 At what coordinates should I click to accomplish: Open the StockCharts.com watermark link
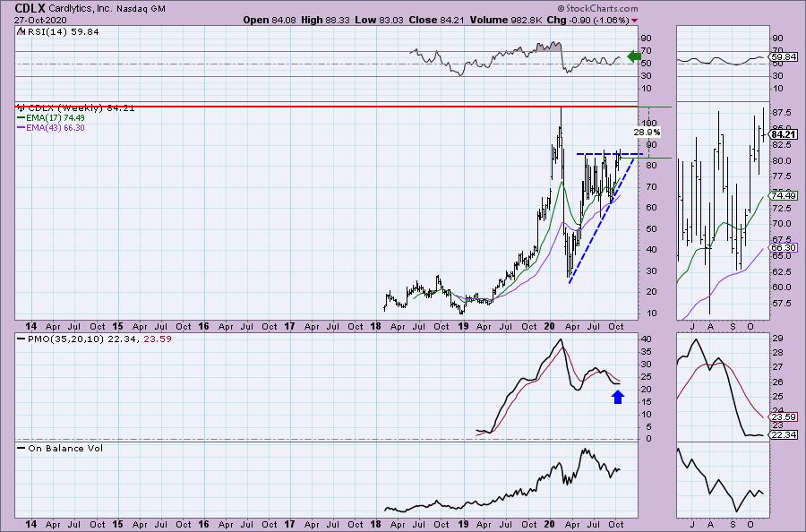pos(597,8)
